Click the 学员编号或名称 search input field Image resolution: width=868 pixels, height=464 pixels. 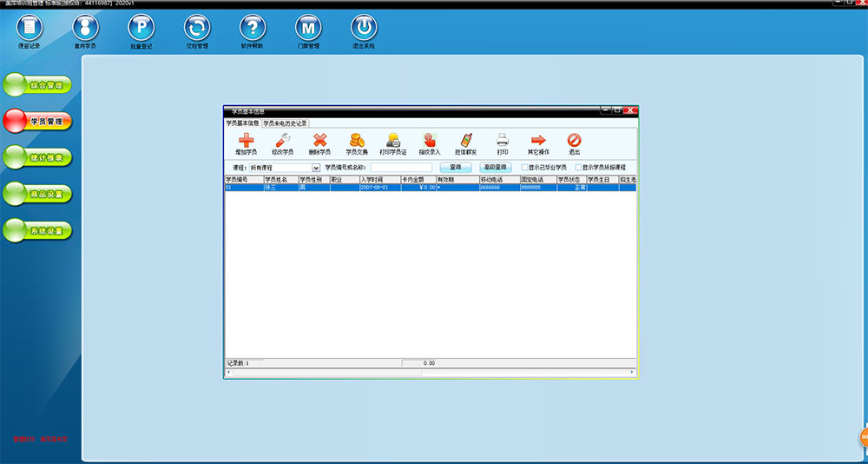tap(401, 167)
